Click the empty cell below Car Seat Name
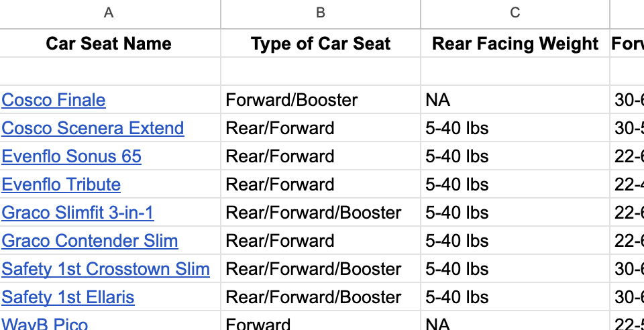The image size is (644, 330). coord(109,71)
